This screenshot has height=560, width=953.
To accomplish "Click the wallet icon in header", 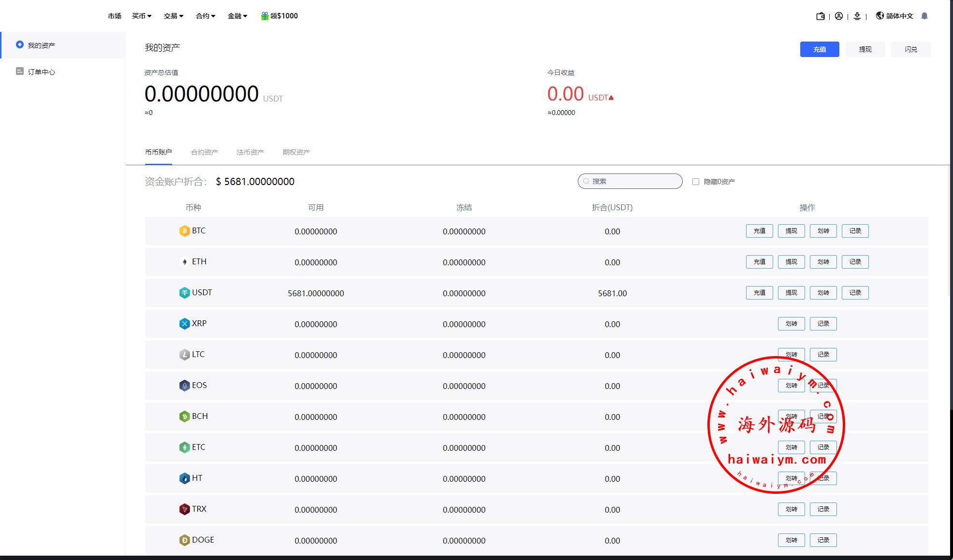I will click(820, 16).
